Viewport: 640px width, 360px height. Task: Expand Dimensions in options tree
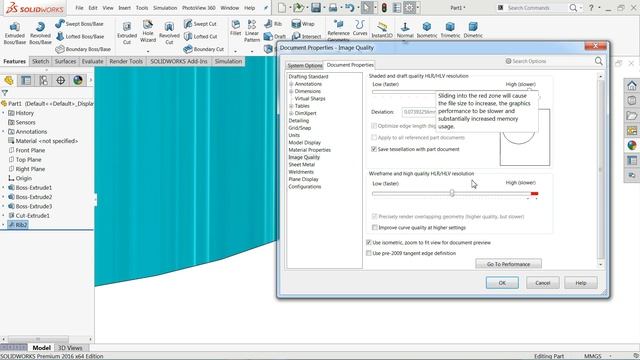coord(291,91)
